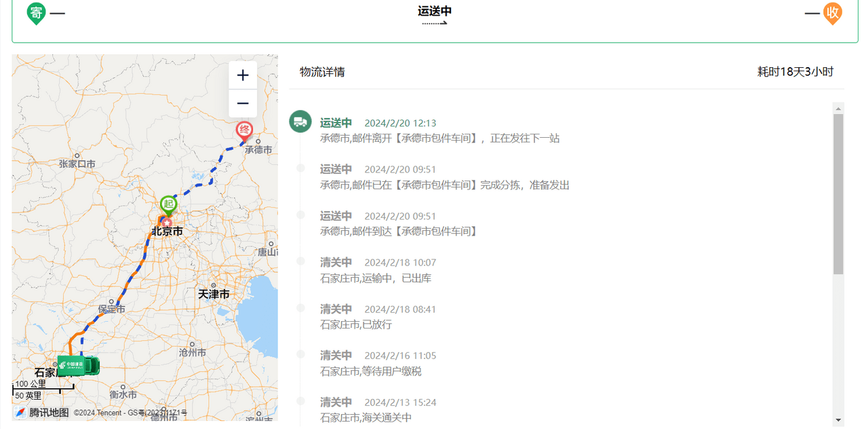The height and width of the screenshot is (429, 868).
Task: Zoom out of the map
Action: pos(243,104)
